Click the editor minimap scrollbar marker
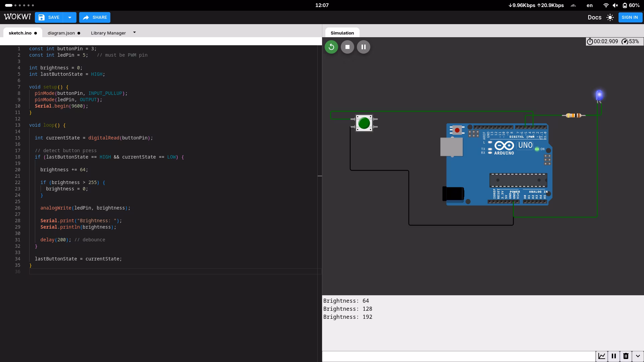 pyautogui.click(x=320, y=176)
